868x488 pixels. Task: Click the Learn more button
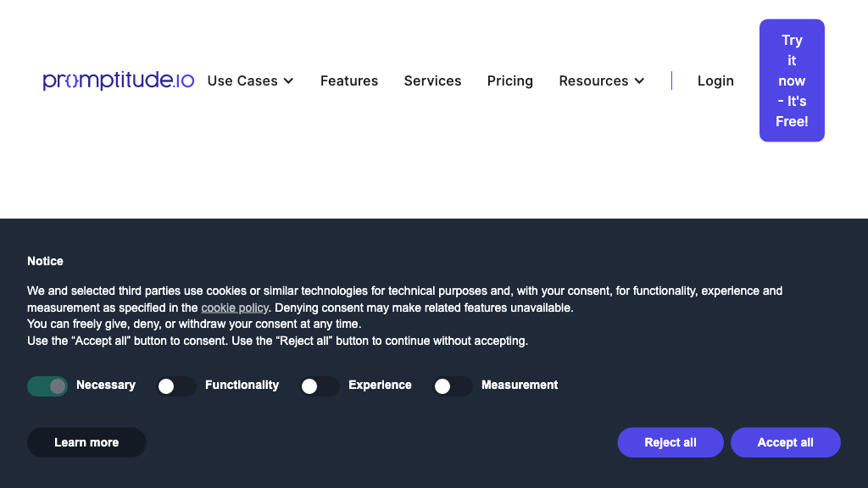(x=86, y=442)
